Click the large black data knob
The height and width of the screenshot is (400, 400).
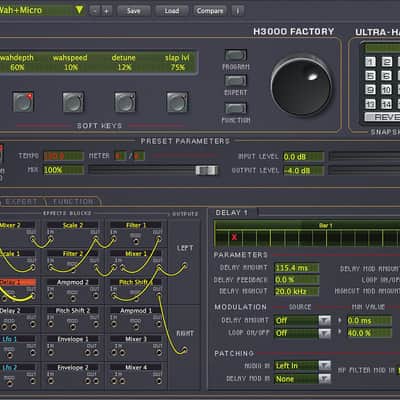301,87
